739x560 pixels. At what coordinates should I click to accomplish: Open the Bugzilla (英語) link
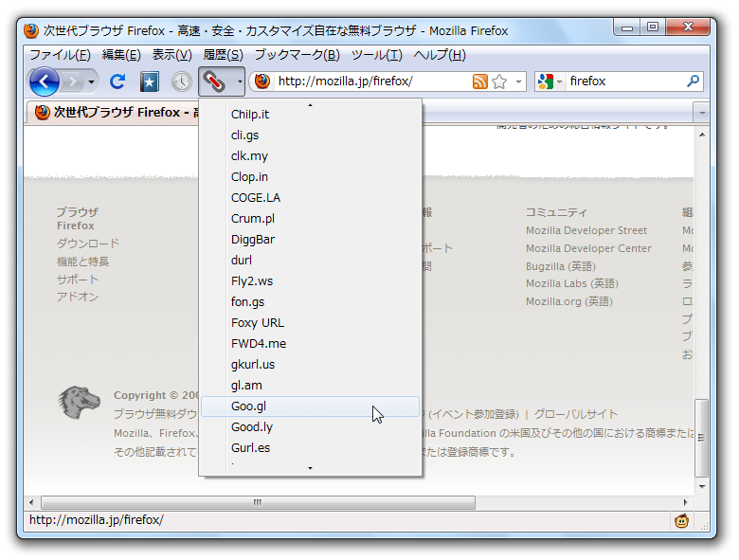(560, 266)
